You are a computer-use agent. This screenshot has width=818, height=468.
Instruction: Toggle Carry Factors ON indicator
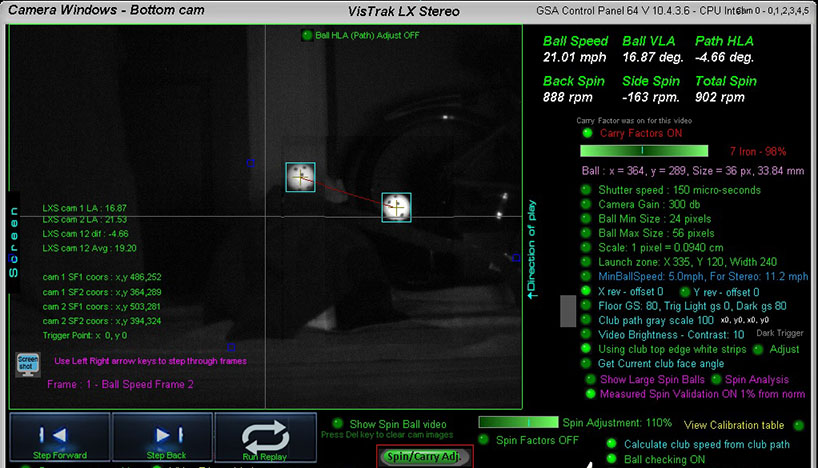[586, 133]
